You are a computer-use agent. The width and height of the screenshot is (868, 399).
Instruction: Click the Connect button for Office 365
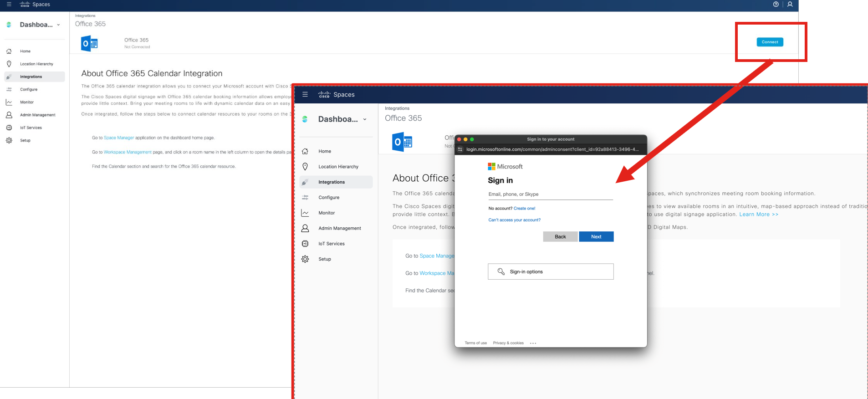(x=770, y=42)
